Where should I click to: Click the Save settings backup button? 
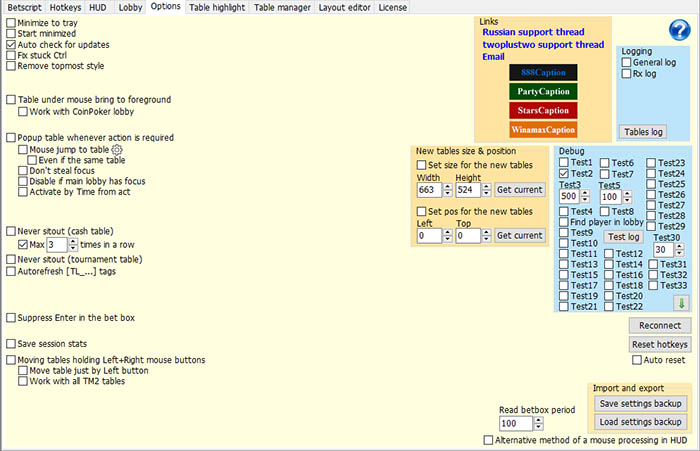pyautogui.click(x=640, y=403)
